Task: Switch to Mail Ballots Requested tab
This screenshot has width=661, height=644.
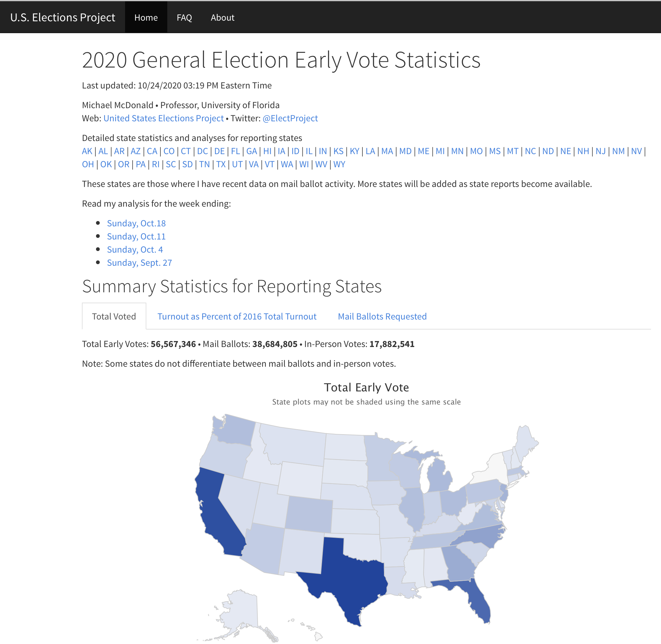Action: point(382,316)
